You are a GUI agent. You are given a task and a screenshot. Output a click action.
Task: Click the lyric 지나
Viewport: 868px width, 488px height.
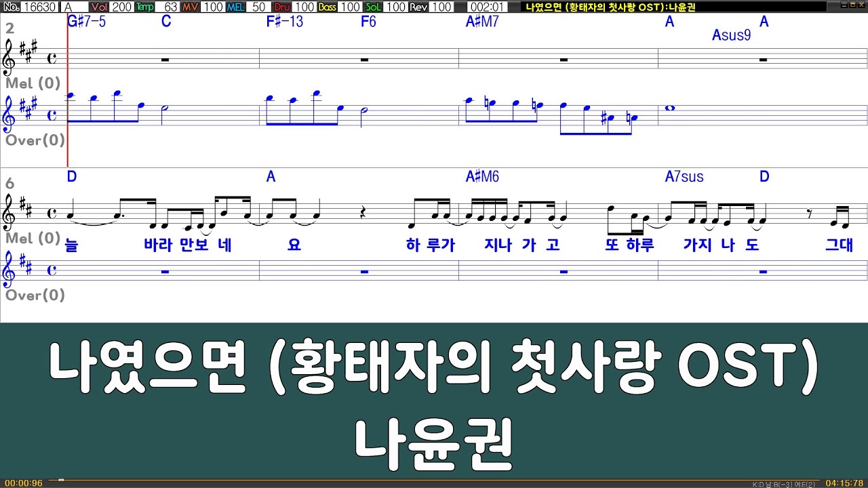498,245
